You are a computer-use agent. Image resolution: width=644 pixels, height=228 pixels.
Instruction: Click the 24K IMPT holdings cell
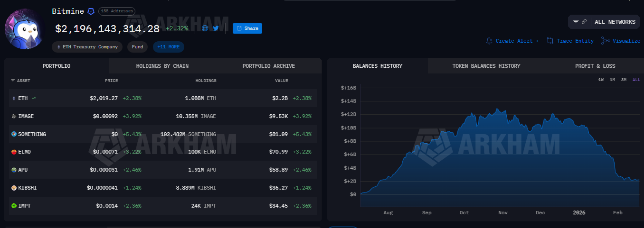pos(204,206)
